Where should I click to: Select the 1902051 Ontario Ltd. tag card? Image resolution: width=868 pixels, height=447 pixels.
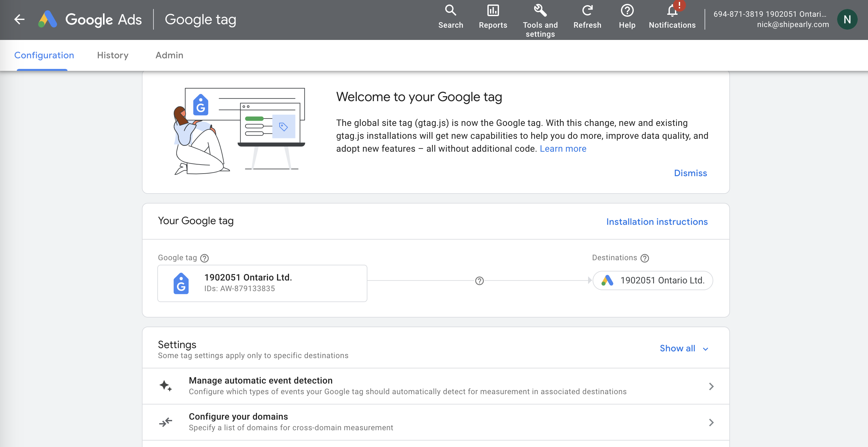click(x=262, y=283)
